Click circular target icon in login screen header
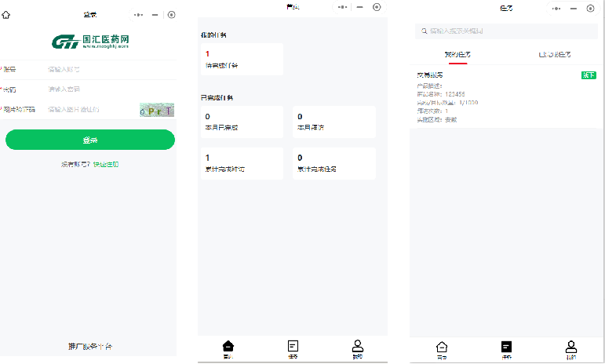The width and height of the screenshot is (605, 364). click(171, 15)
